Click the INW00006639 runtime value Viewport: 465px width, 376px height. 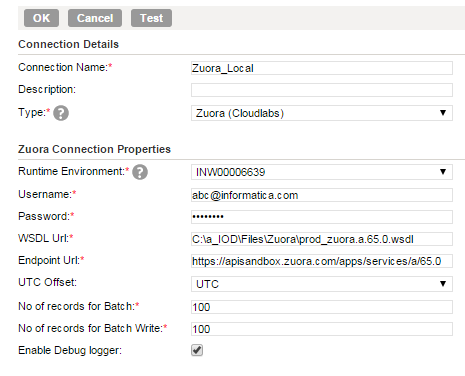click(x=230, y=172)
